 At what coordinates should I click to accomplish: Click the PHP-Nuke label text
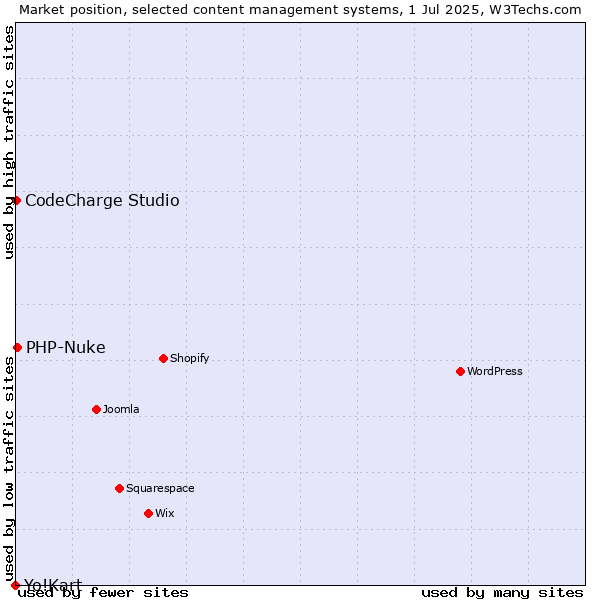[65, 347]
